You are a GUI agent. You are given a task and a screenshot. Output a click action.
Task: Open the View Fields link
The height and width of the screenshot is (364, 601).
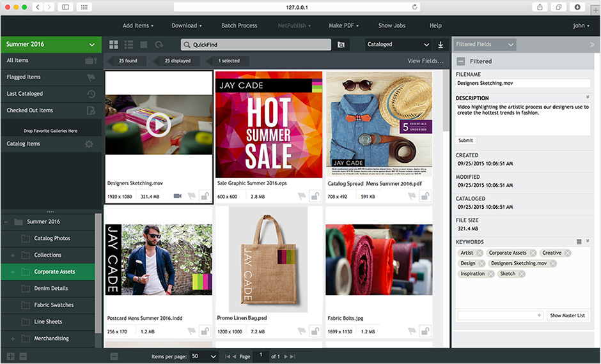pyautogui.click(x=425, y=61)
